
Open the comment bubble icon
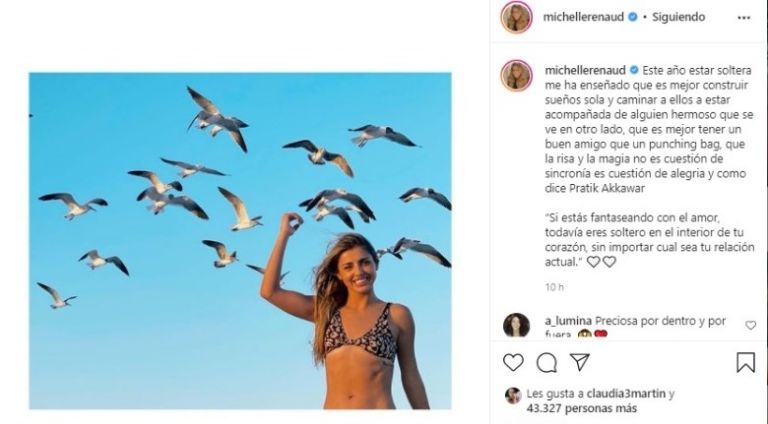(x=546, y=362)
